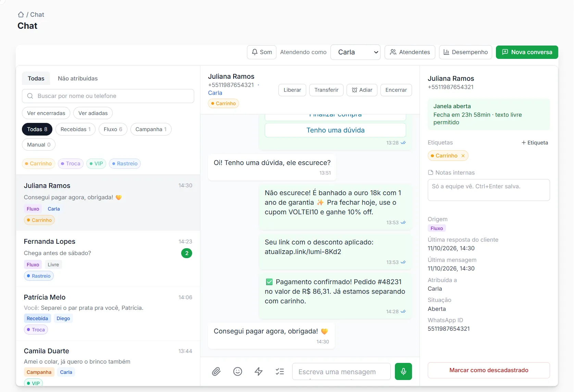Open Camila Duarte conversation
This screenshot has height=392, width=574.
click(x=108, y=364)
